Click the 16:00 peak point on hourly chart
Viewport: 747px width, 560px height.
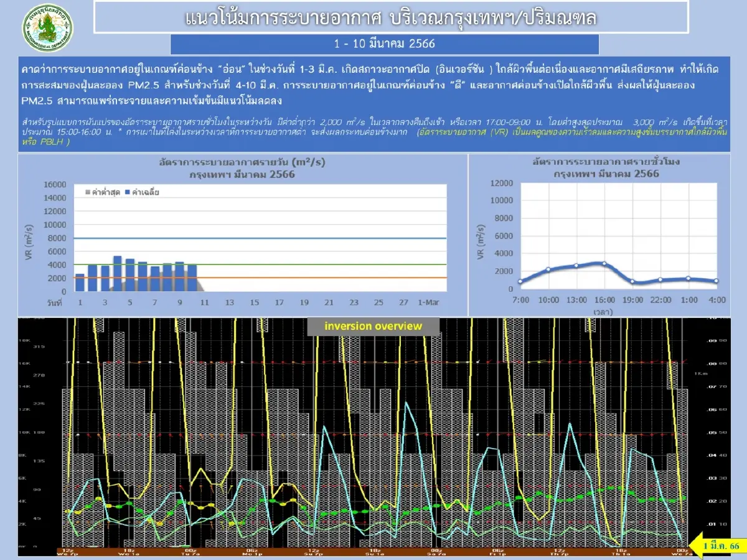coord(604,264)
